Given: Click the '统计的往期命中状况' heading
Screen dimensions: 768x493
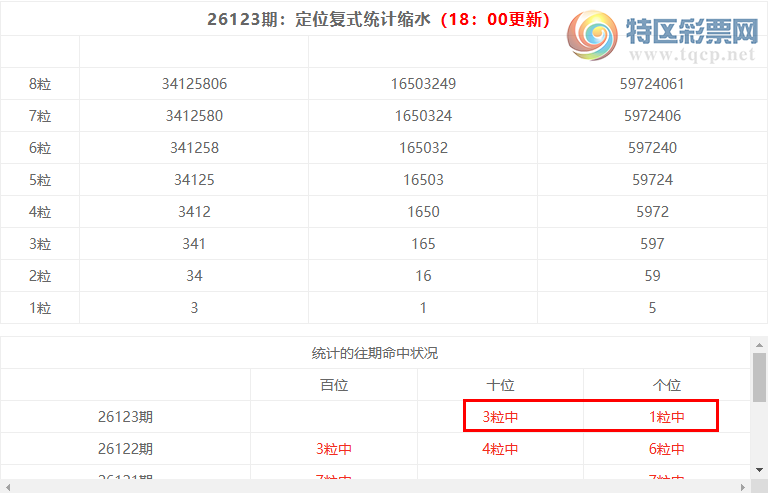Looking at the screenshot, I should (x=375, y=353).
